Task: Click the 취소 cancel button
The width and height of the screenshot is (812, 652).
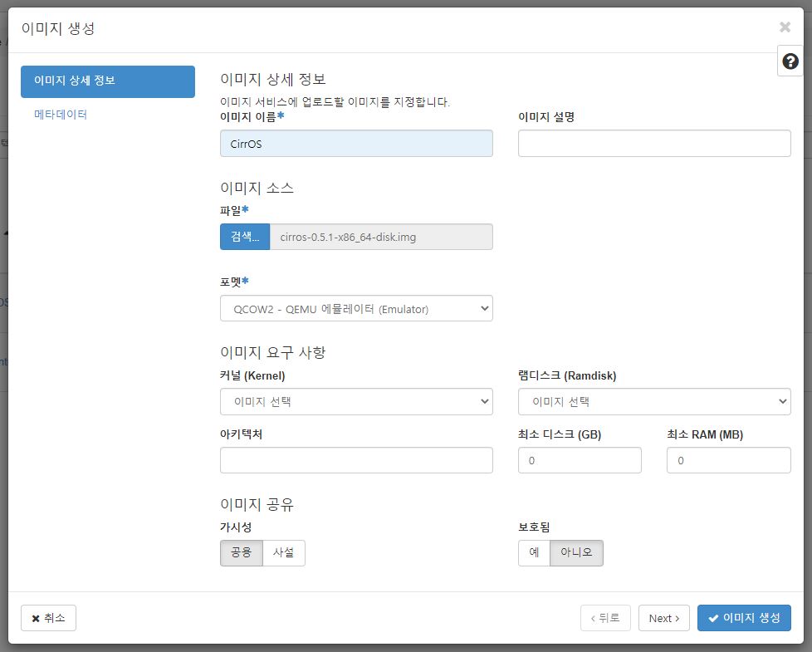Action: coord(49,618)
